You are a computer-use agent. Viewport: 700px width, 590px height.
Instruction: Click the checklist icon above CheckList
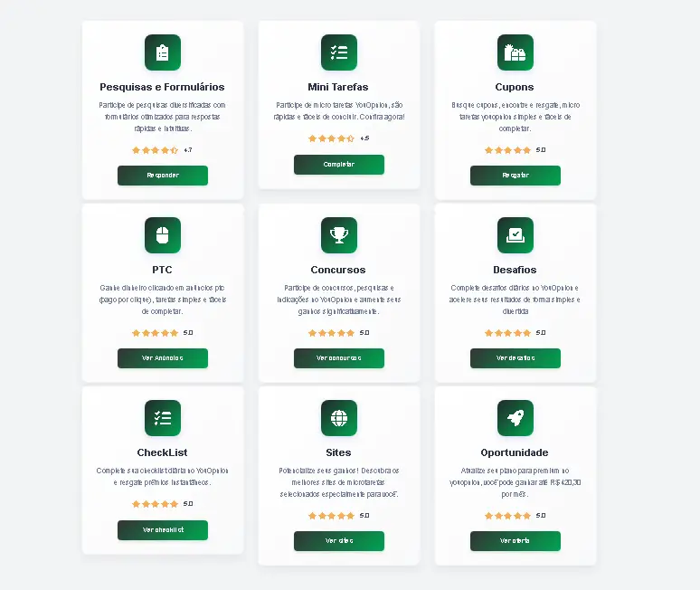tap(163, 417)
